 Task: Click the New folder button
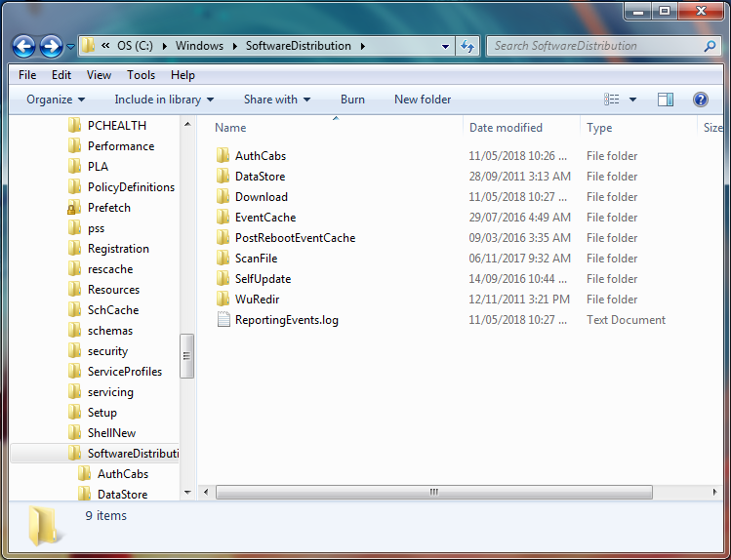423,100
